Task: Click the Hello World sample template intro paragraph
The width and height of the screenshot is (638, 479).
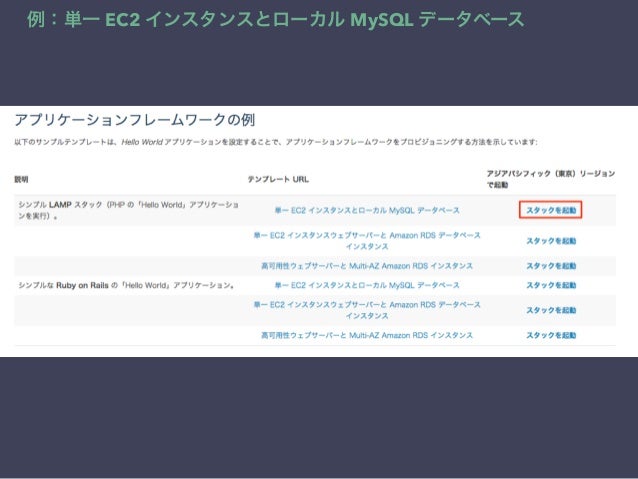Action: tap(276, 142)
